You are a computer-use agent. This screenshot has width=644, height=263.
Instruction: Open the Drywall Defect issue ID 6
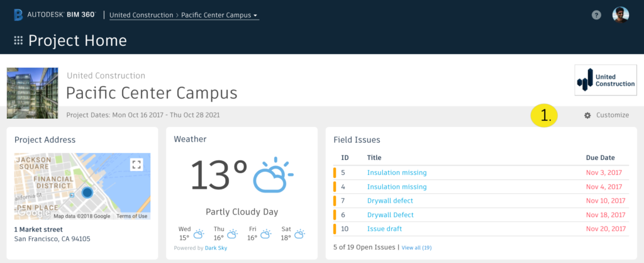[390, 215]
